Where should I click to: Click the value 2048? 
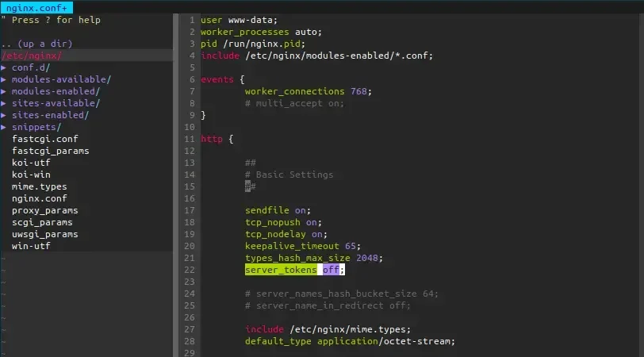[366, 258]
